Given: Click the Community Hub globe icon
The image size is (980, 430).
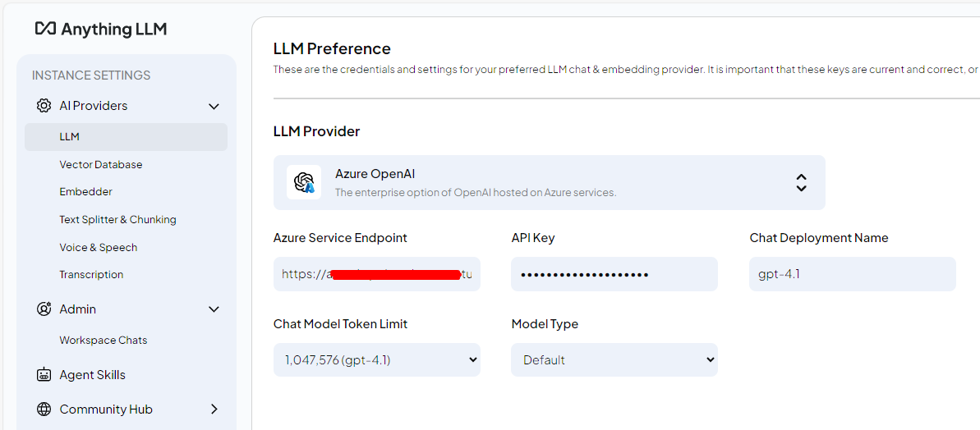Looking at the screenshot, I should 44,409.
